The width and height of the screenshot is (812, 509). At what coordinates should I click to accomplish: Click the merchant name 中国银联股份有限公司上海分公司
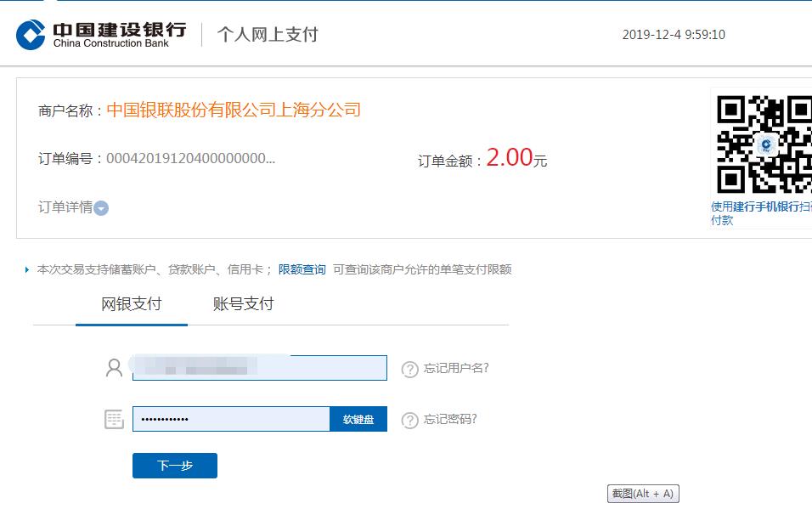[234, 110]
